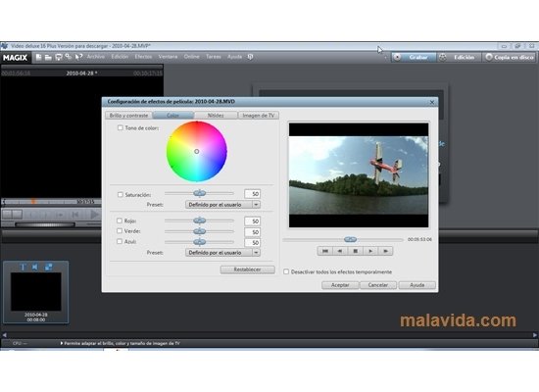The height and width of the screenshot is (392, 539).
Task: Open the Online menu
Action: (191, 57)
